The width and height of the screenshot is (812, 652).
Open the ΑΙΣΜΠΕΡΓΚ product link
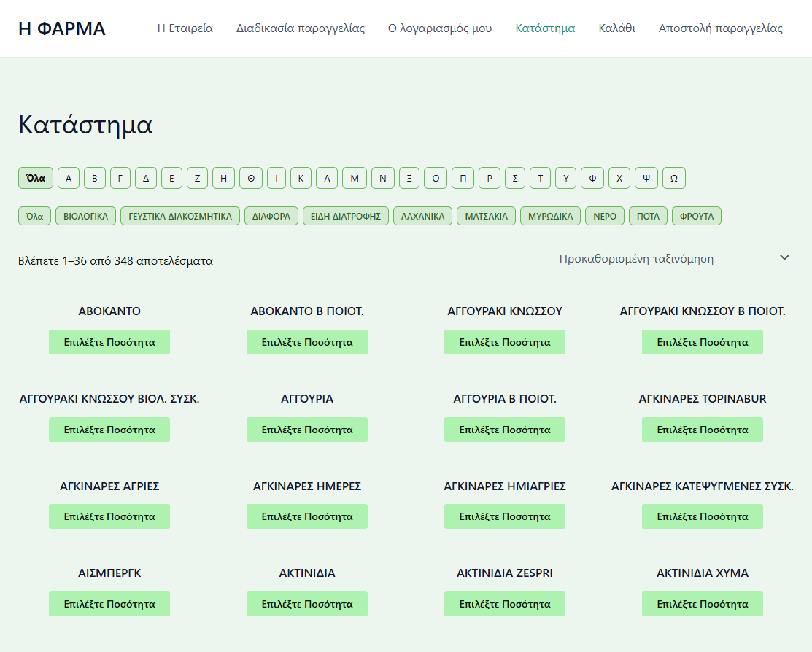[109, 573]
